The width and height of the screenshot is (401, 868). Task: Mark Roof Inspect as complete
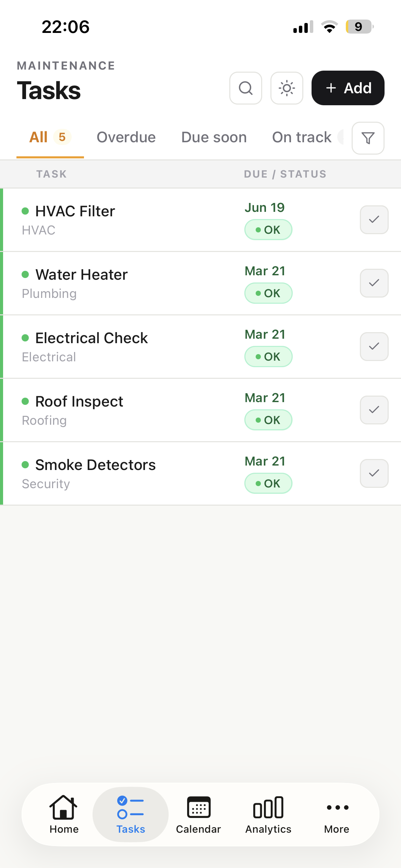[374, 410]
